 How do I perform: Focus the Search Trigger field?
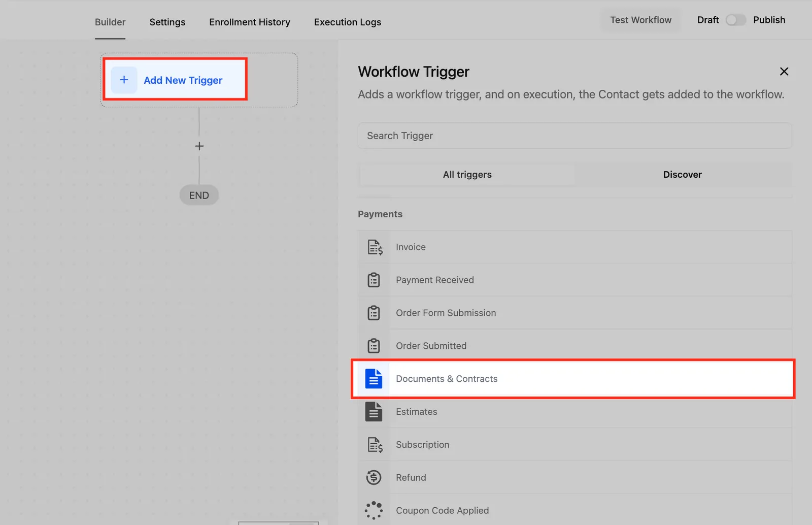(x=574, y=136)
